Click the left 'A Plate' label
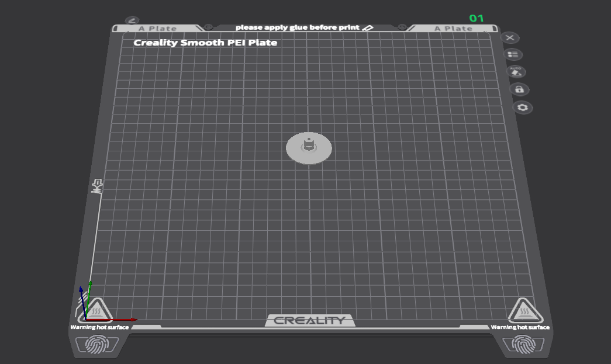This screenshot has width=611, height=364. coord(157,29)
